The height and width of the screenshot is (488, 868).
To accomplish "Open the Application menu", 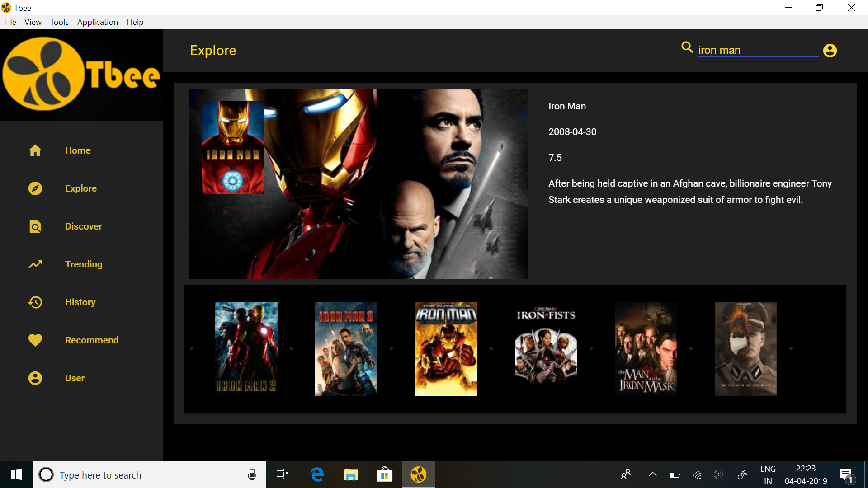I will tap(98, 22).
